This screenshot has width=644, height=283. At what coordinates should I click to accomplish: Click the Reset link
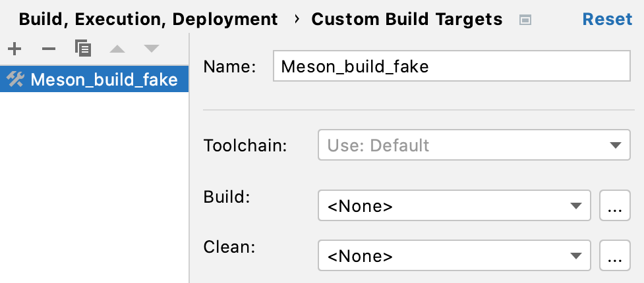607,19
